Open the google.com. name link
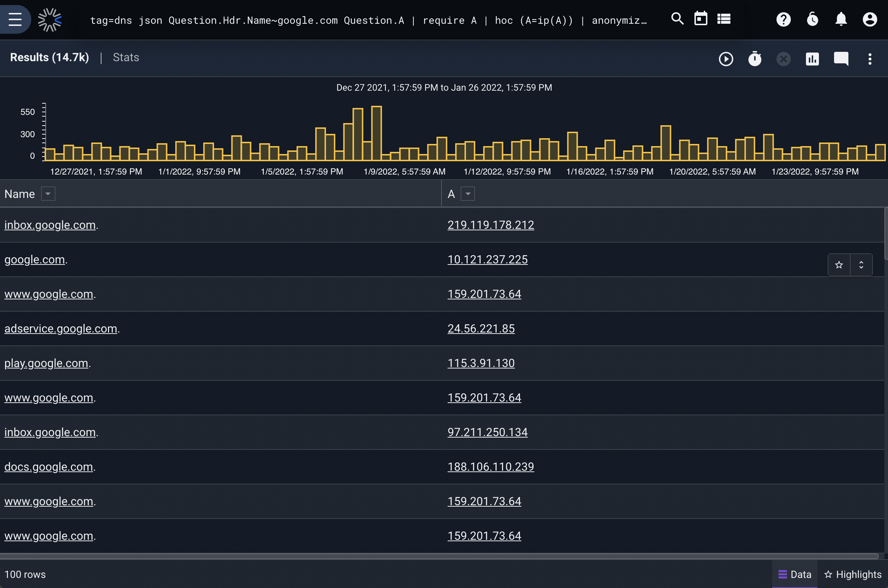Screen dimensions: 888x588 [x=35, y=259]
